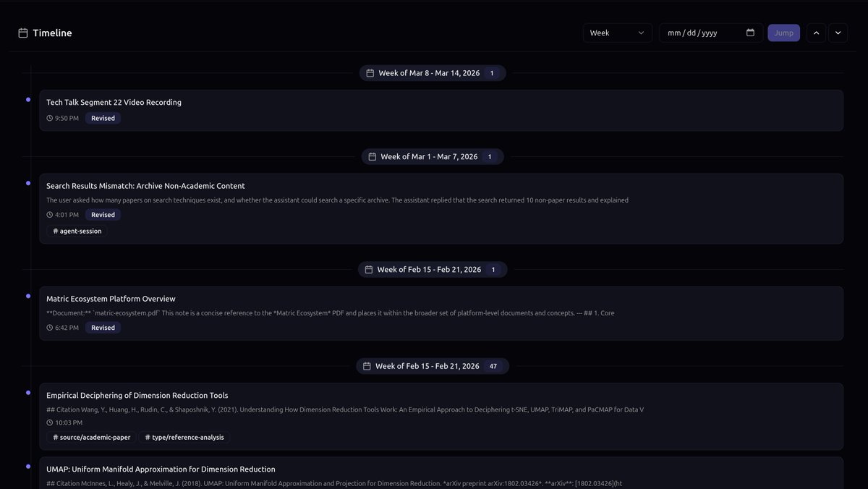
Task: Select the Week of Mar 8 - Mar 14, 2026 header
Action: point(433,73)
